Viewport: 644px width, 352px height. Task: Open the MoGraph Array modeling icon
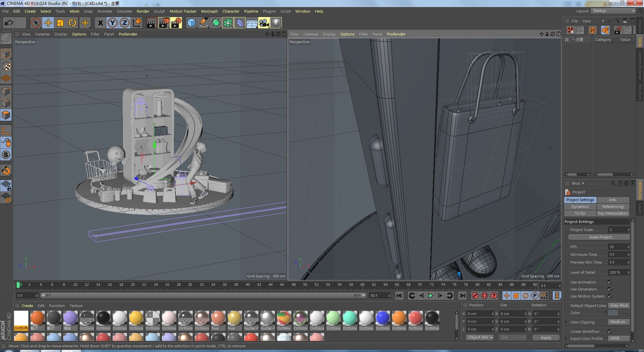pyautogui.click(x=228, y=23)
